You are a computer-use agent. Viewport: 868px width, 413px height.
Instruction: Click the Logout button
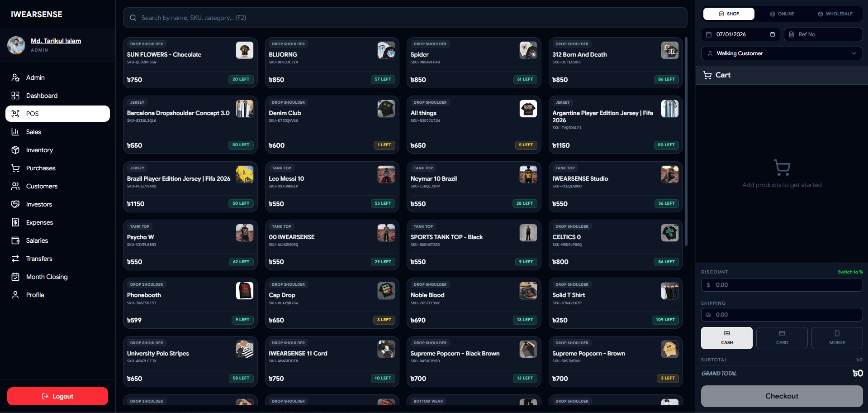coord(57,396)
